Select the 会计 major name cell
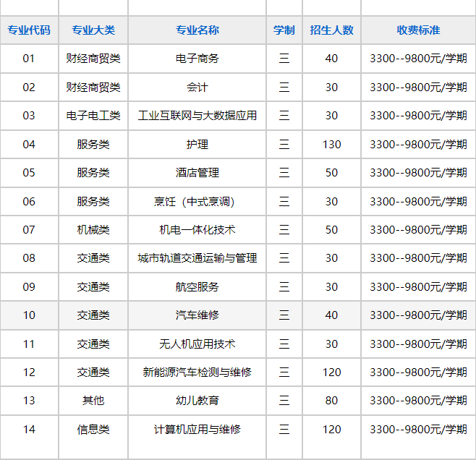Image resolution: width=476 pixels, height=460 pixels. click(197, 88)
